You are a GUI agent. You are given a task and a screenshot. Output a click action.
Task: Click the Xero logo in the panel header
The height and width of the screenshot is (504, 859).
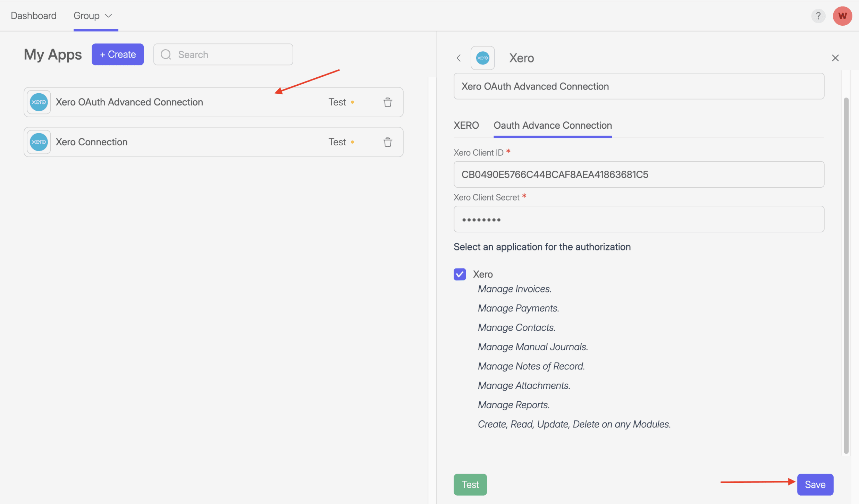(x=482, y=58)
